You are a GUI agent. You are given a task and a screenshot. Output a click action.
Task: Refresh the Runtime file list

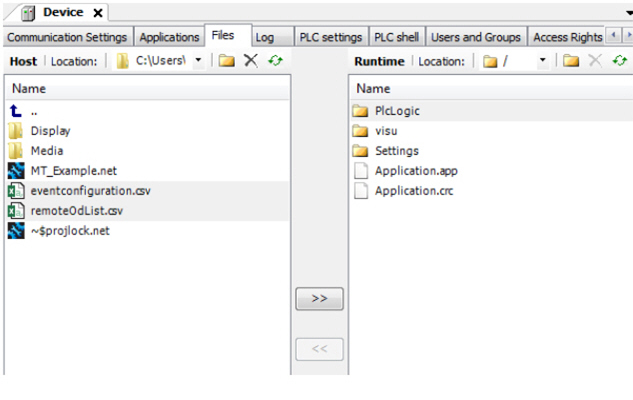pyautogui.click(x=619, y=61)
